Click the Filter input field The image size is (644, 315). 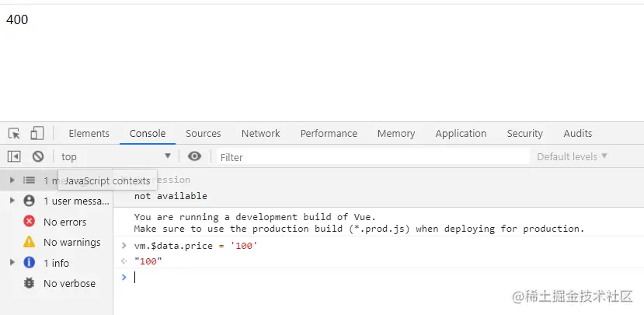pos(373,156)
